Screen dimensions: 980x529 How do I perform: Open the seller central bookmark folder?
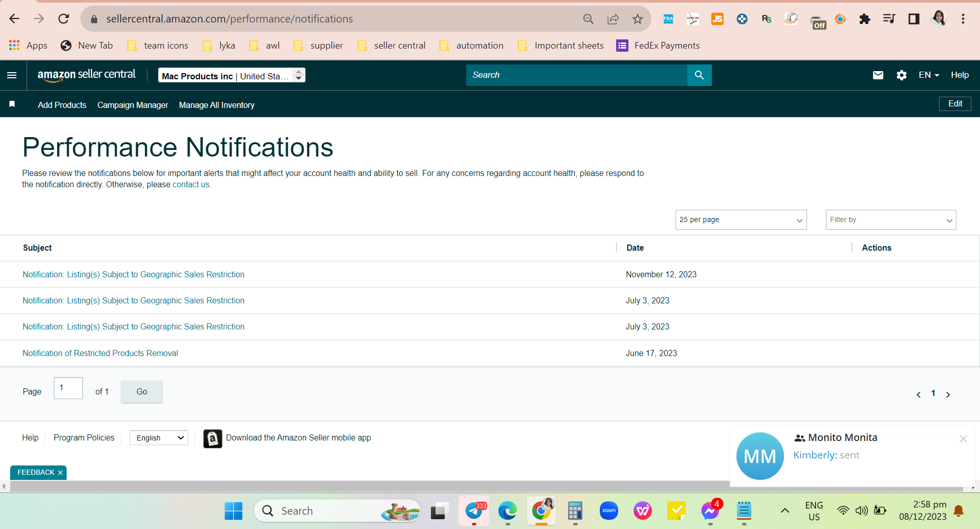click(391, 46)
